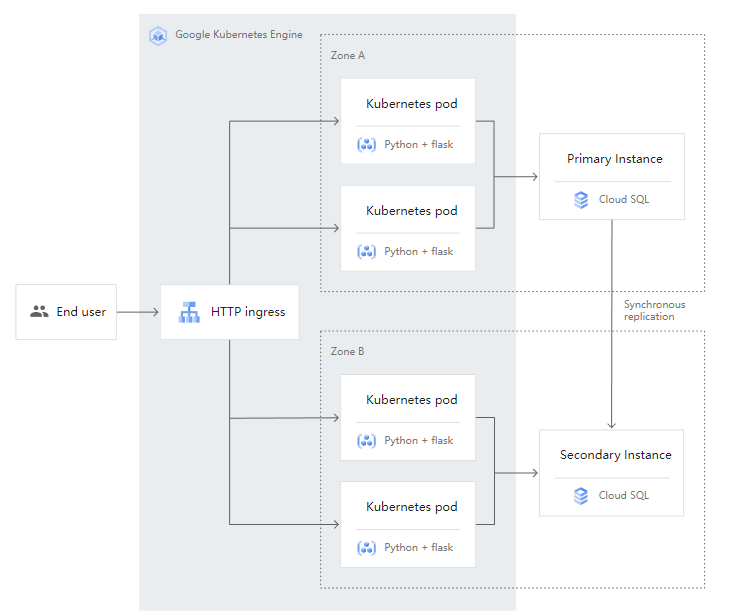The image size is (729, 616).
Task: Click the container icon in the top Zone A pod
Action: pos(366,145)
